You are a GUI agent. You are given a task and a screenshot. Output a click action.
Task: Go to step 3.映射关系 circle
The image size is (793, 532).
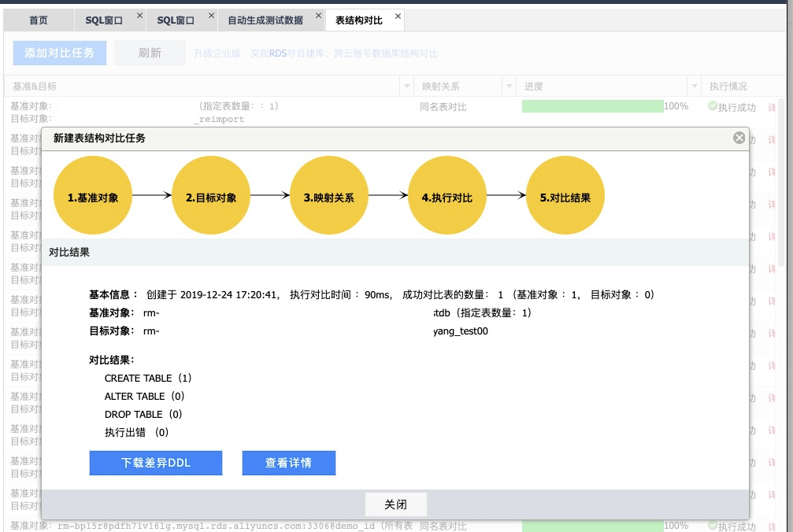329,195
